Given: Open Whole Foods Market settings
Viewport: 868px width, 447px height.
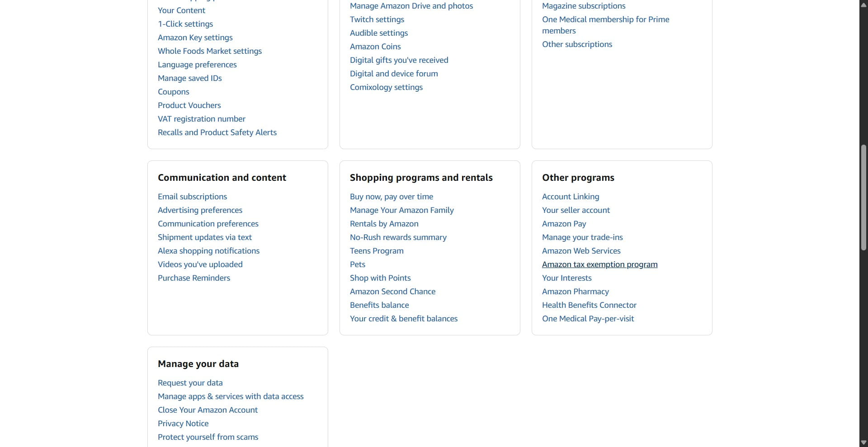Looking at the screenshot, I should click(210, 51).
